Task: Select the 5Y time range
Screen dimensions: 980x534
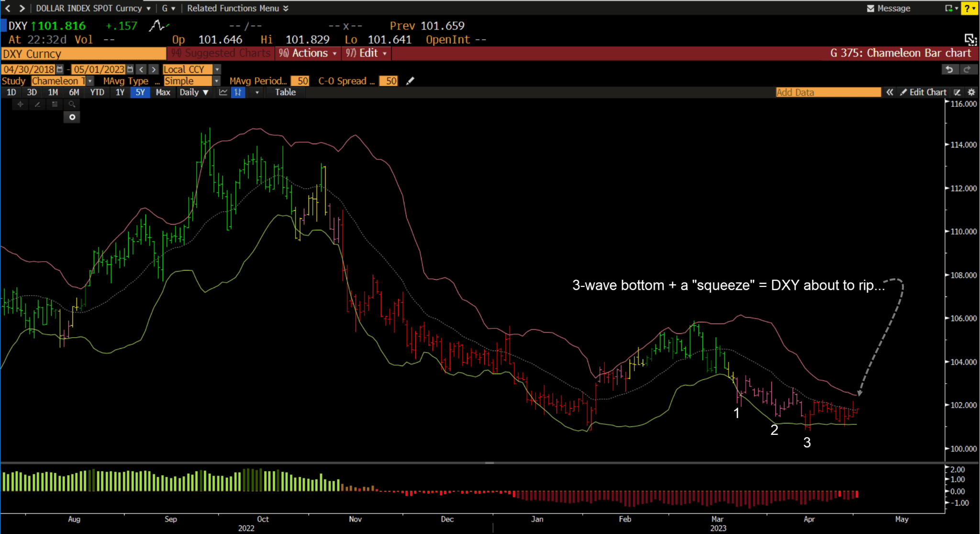Action: (140, 92)
